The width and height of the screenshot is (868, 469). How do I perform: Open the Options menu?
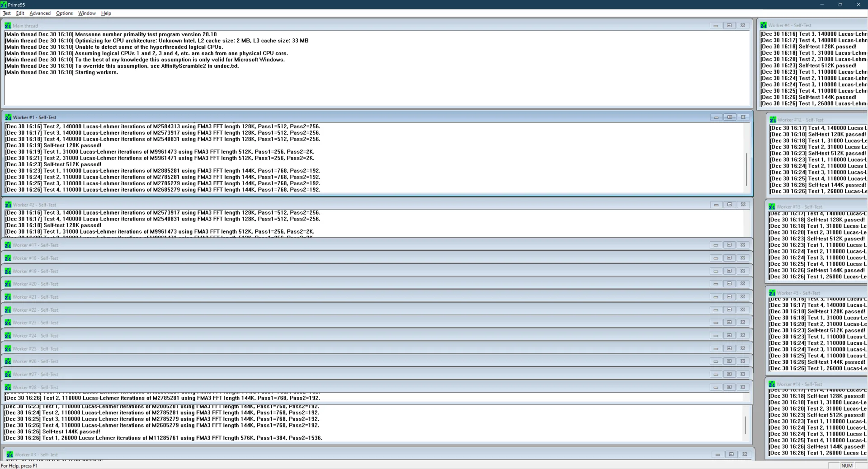(64, 13)
